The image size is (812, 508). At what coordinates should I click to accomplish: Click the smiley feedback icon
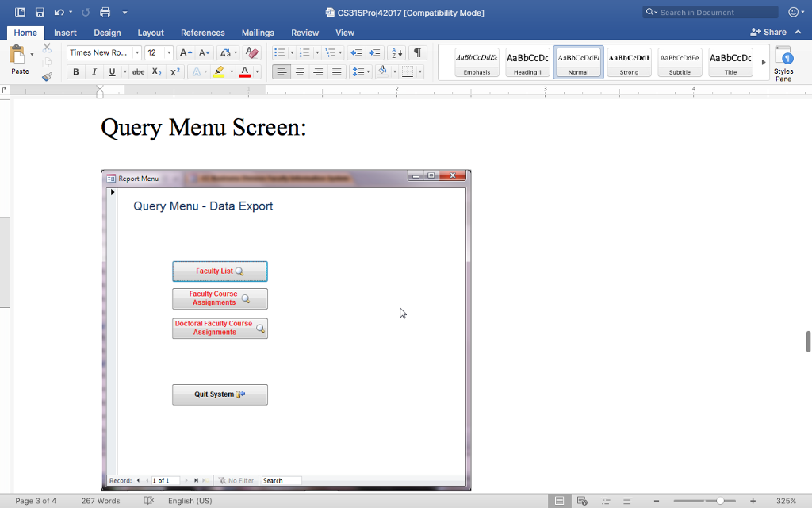(793, 12)
